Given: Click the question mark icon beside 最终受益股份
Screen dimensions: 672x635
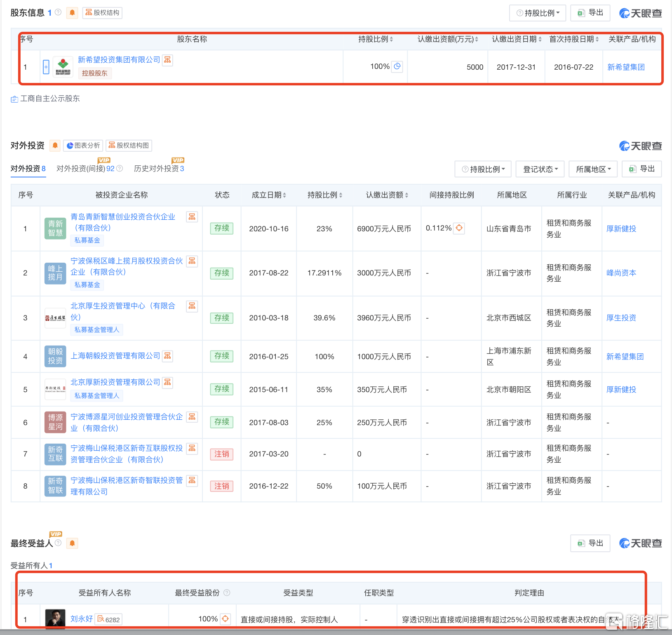Looking at the screenshot, I should click(227, 593).
